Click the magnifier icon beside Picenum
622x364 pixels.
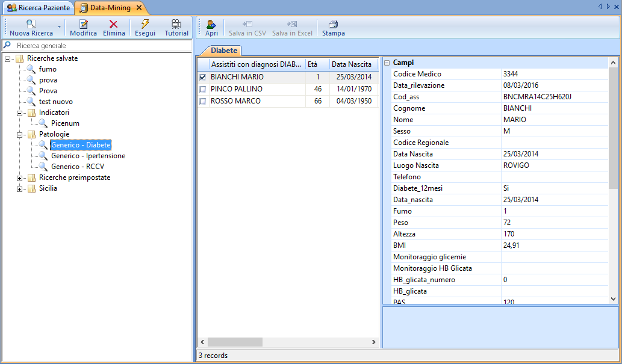coord(43,123)
